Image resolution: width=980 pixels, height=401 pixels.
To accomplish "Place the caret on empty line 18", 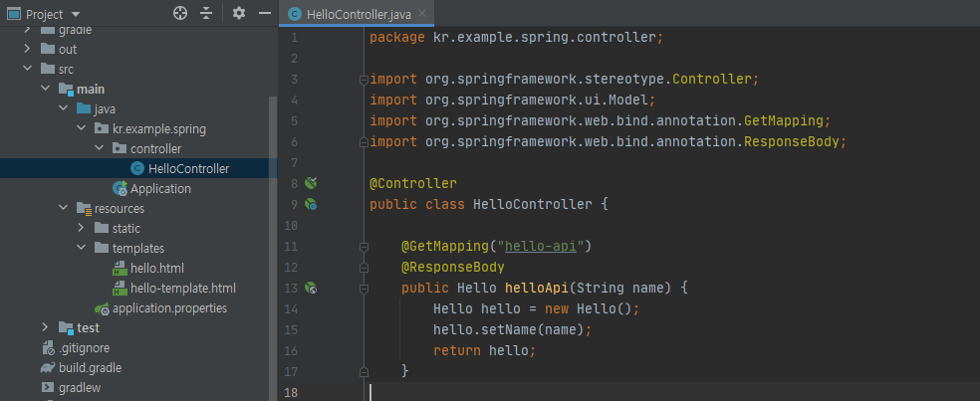I will [x=628, y=392].
